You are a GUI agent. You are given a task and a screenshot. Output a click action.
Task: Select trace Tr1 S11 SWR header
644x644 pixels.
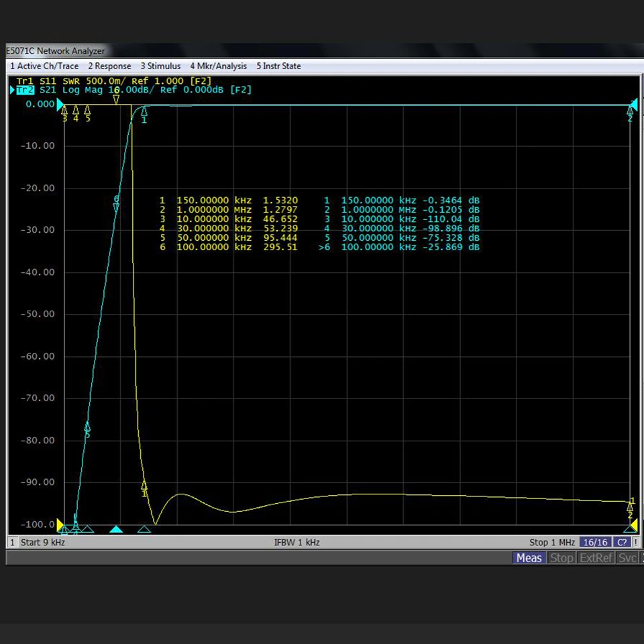point(114,81)
